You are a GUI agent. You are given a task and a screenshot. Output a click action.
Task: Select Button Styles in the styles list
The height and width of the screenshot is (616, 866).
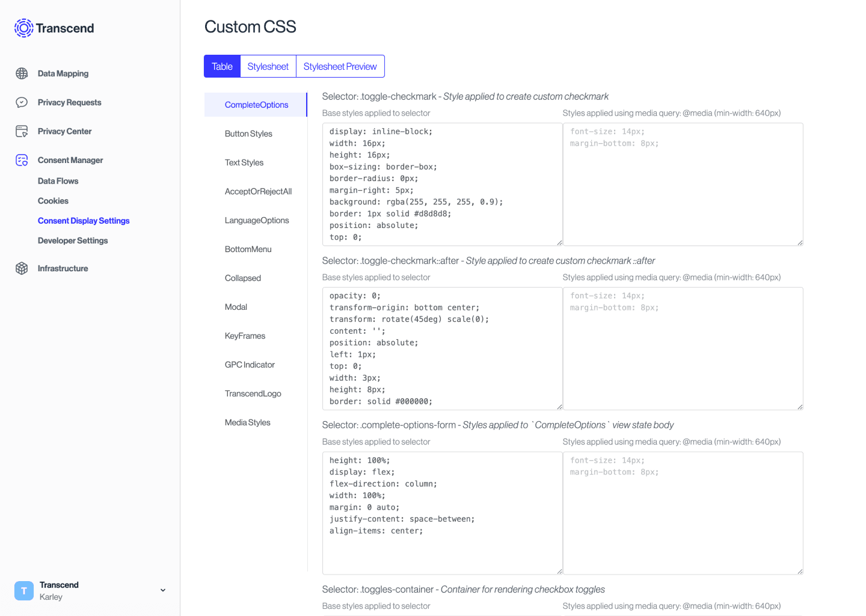pos(248,134)
